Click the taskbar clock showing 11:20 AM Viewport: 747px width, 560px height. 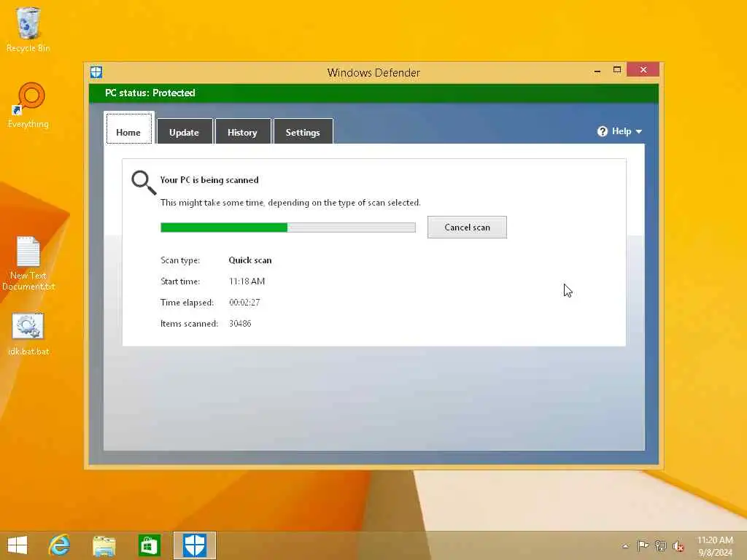(x=715, y=545)
